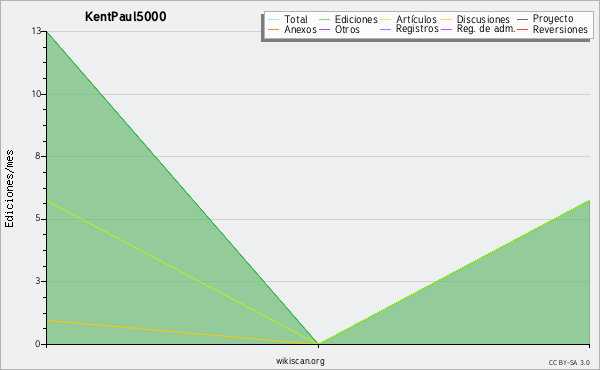Click the y-axis value 13
This screenshot has height=370, width=600.
pyautogui.click(x=36, y=31)
